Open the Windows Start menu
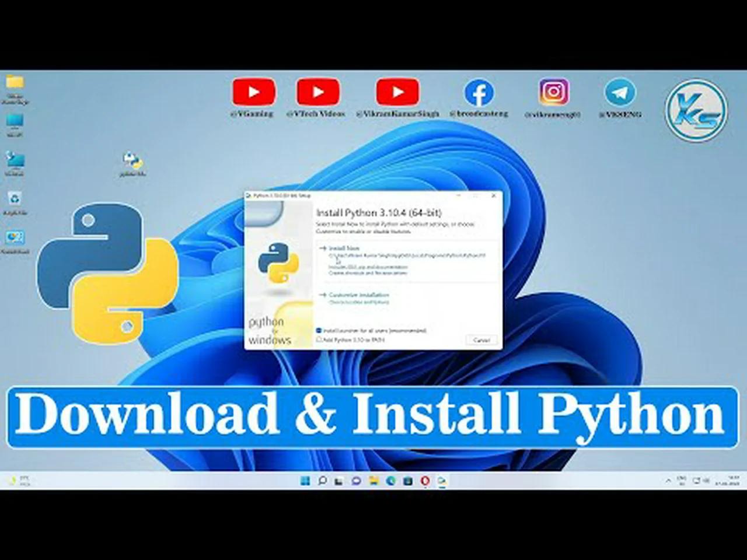 click(x=305, y=481)
